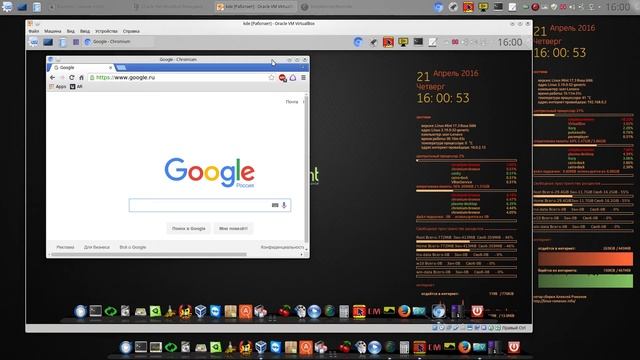Open the "Справка" menu in VirtualBox

[131, 31]
